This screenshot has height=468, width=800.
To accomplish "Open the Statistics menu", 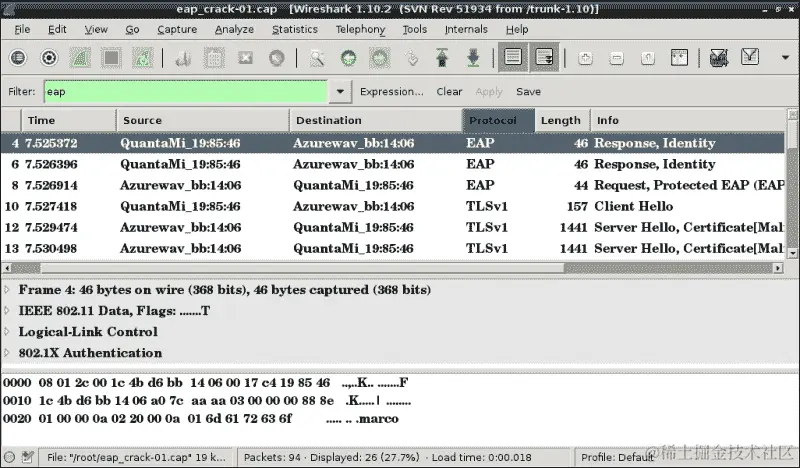I will click(294, 30).
